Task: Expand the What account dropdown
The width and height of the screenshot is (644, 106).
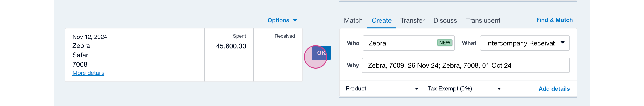Action: pyautogui.click(x=525, y=43)
